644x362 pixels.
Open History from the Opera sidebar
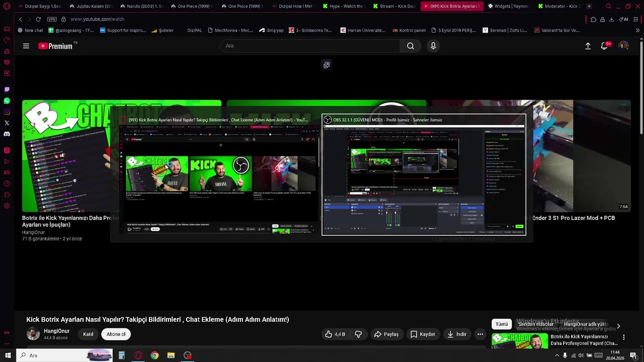coord(7,184)
